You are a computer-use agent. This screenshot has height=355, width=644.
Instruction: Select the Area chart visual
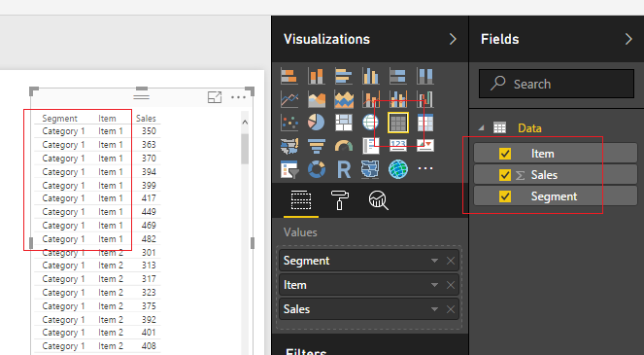click(317, 99)
